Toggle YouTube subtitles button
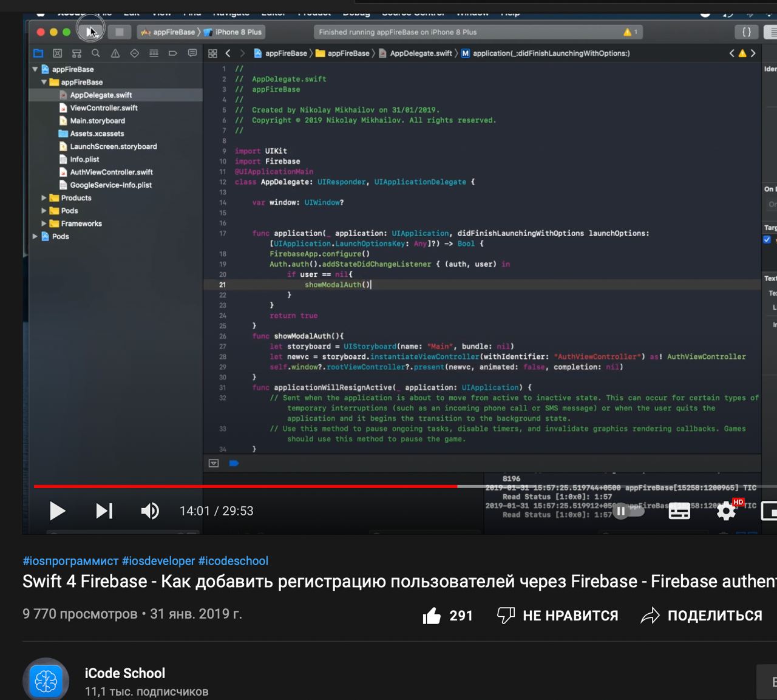Viewport: 777px width, 700px height. pyautogui.click(x=679, y=511)
